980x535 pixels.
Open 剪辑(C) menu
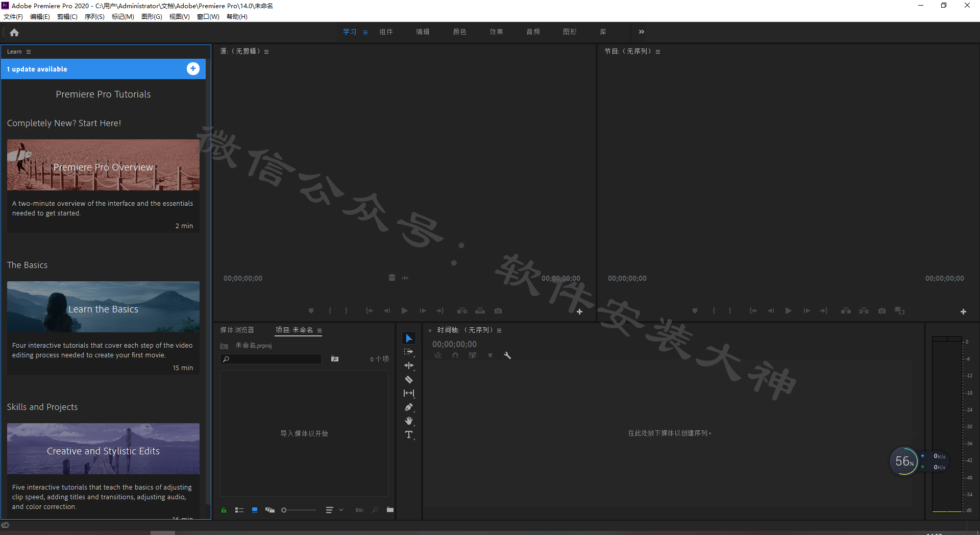[x=67, y=17]
